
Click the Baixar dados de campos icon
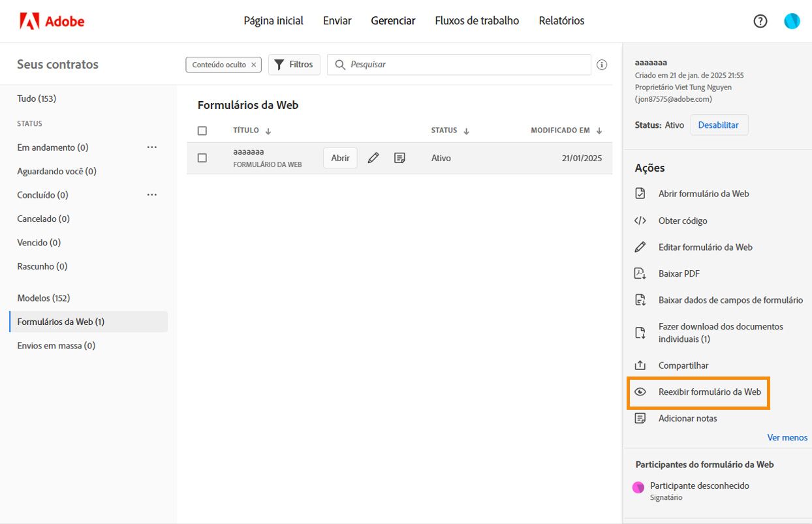click(640, 300)
